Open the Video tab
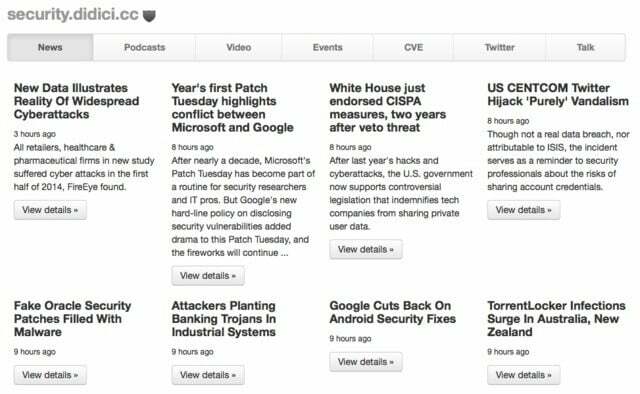Image resolution: width=640 pixels, height=394 pixels. point(239,47)
